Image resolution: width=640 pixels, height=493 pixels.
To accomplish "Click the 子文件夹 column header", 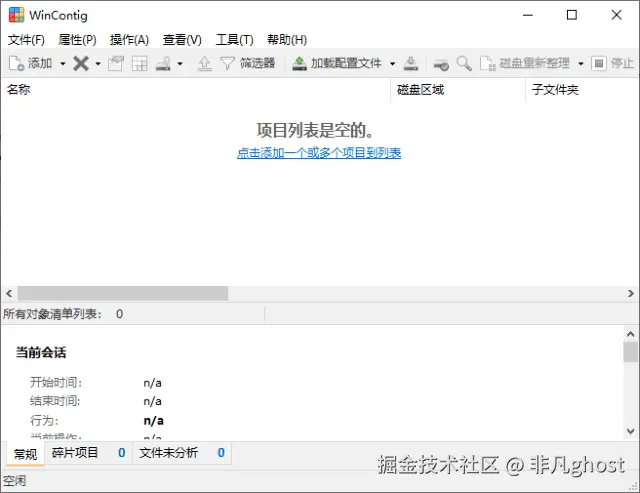I will (x=582, y=89).
